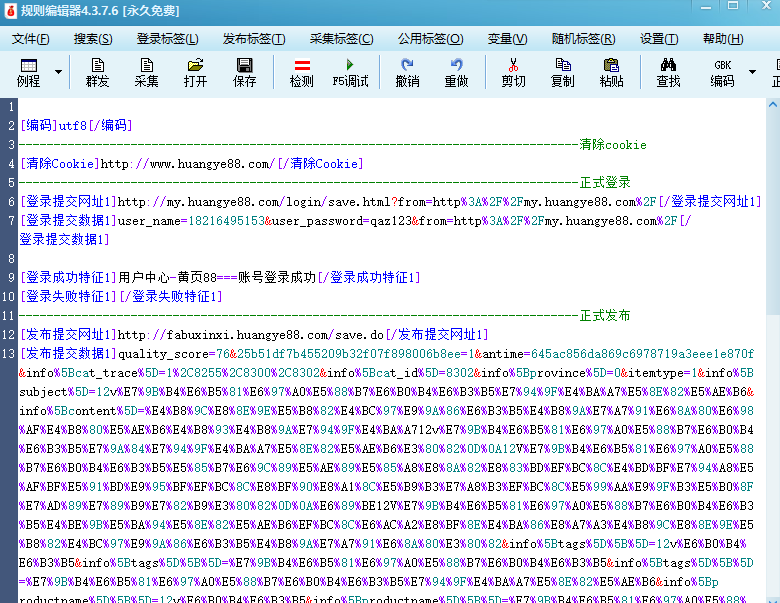Redo with the 重做 icon
This screenshot has width=780, height=603.
pyautogui.click(x=456, y=72)
